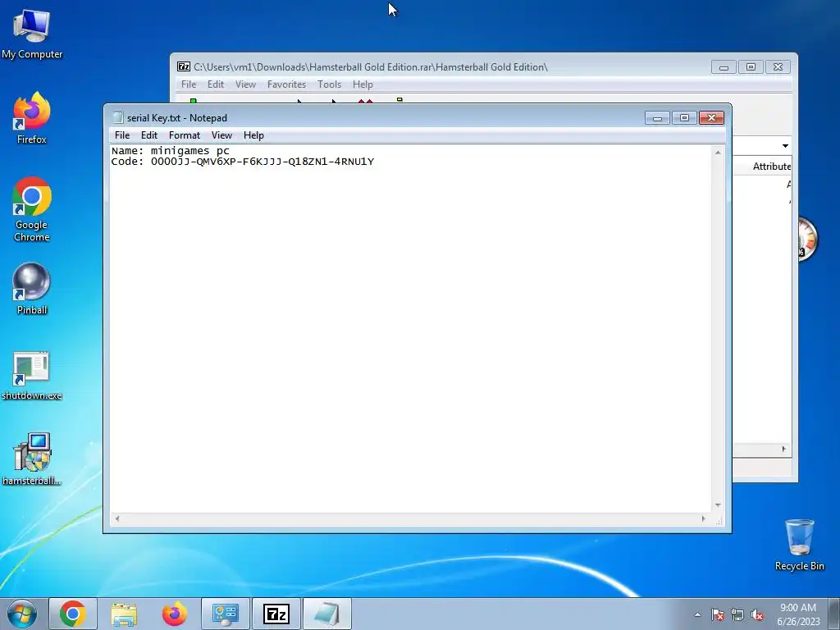Show hidden system tray icons
The width and height of the screenshot is (840, 630).
tap(697, 614)
